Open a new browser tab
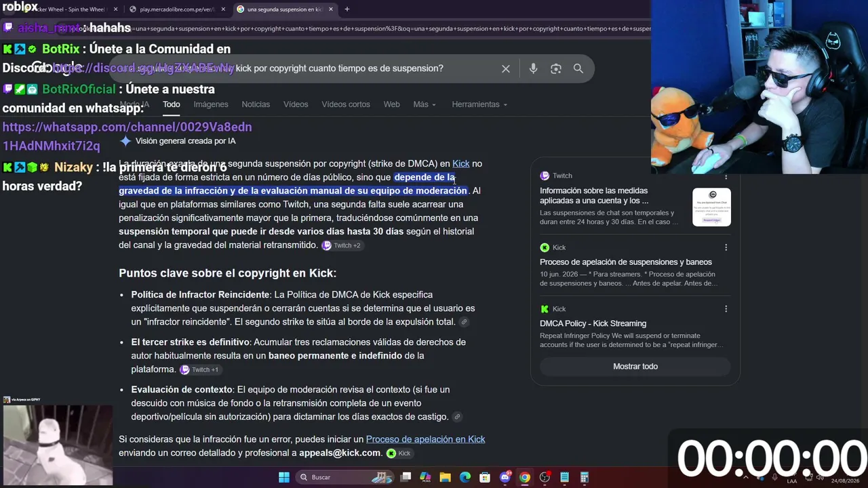Image resolution: width=868 pixels, height=488 pixels. click(x=347, y=9)
